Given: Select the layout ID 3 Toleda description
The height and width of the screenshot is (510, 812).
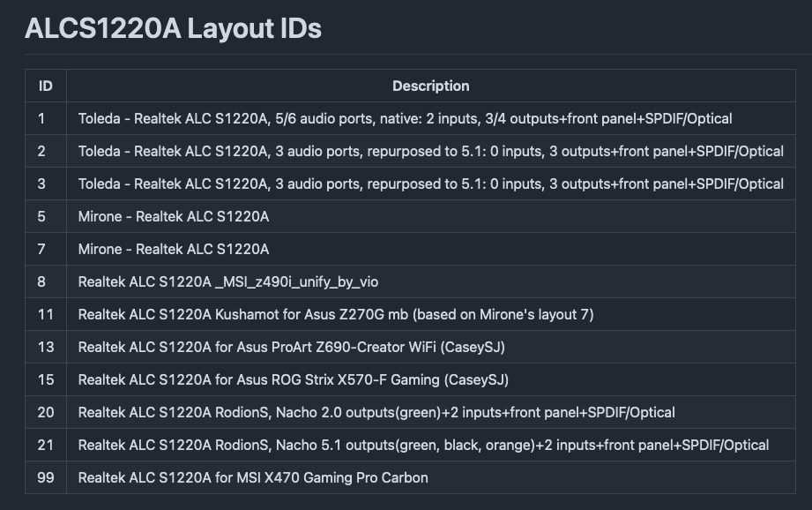Looking at the screenshot, I should point(431,184).
